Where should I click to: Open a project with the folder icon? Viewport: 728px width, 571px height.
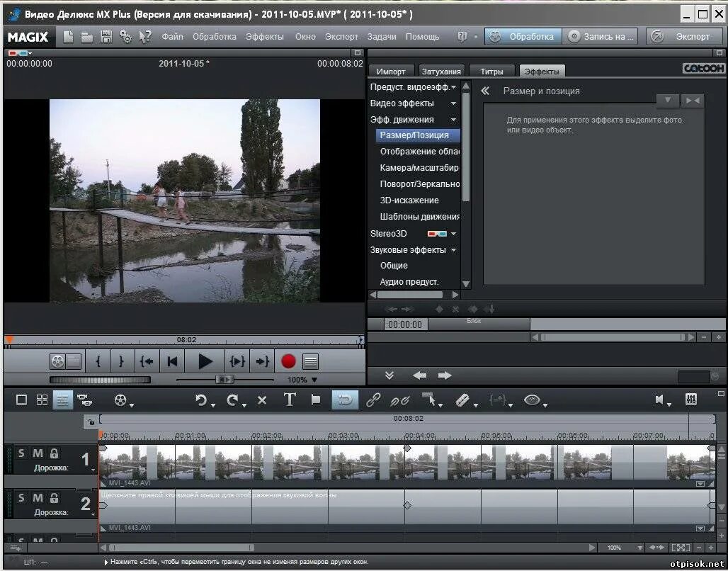tap(87, 37)
